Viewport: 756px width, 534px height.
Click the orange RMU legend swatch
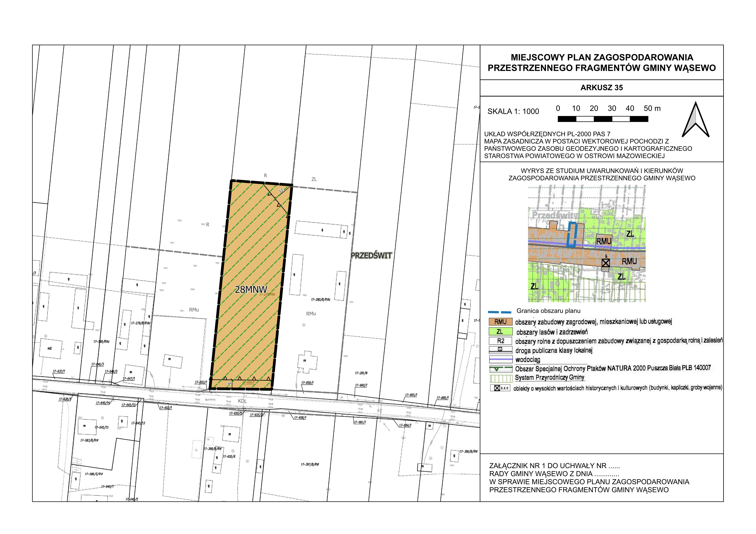501,322
